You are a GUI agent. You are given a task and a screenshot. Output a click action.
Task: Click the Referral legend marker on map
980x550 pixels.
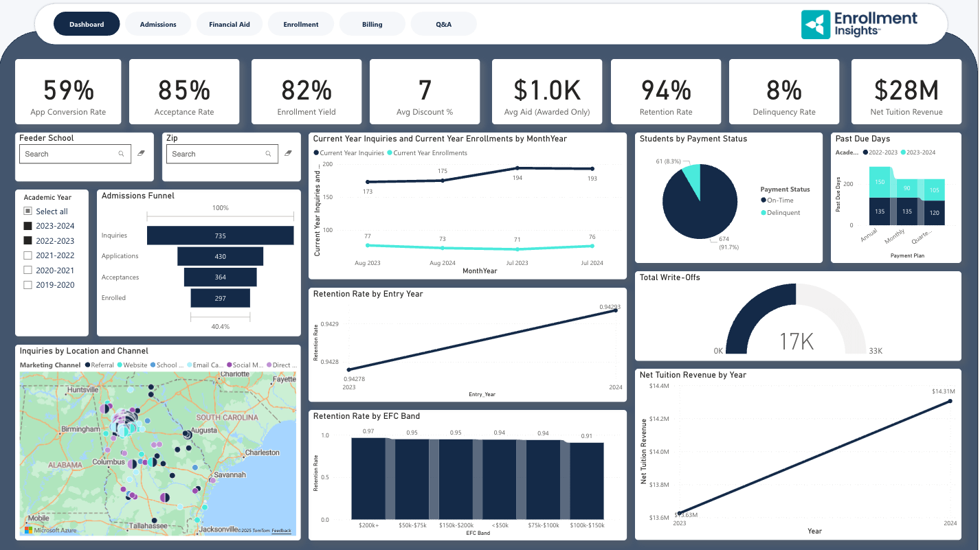(x=87, y=365)
